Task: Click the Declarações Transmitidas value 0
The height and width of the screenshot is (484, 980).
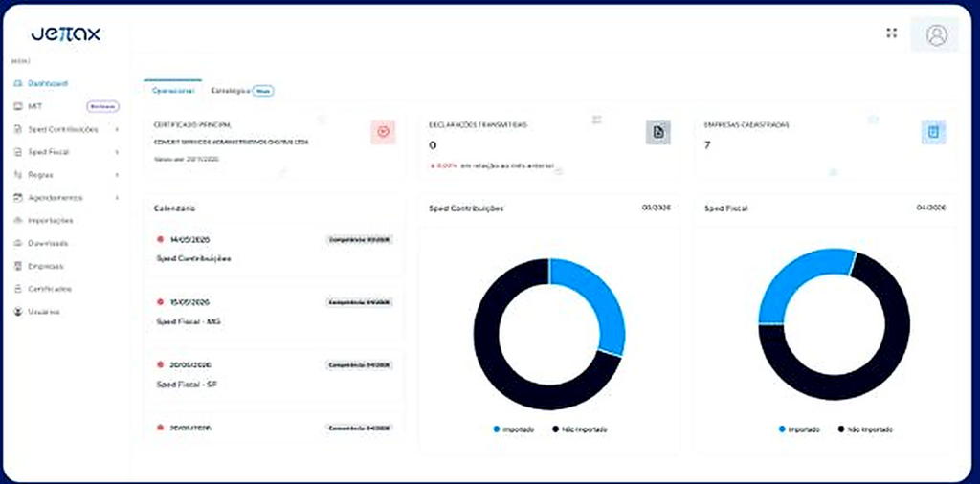Action: (x=433, y=145)
